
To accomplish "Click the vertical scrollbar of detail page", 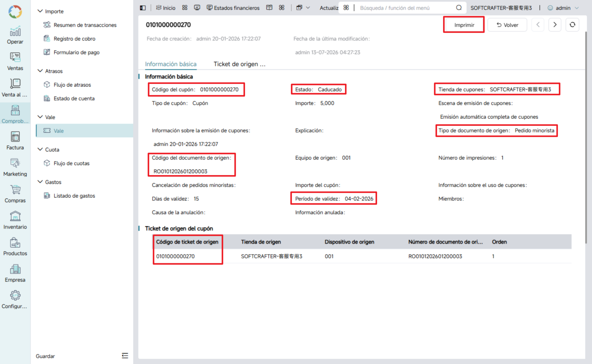I will click(586, 137).
